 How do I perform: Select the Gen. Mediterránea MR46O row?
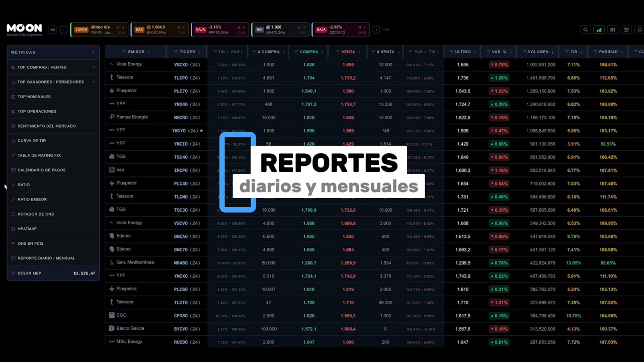[374, 262]
